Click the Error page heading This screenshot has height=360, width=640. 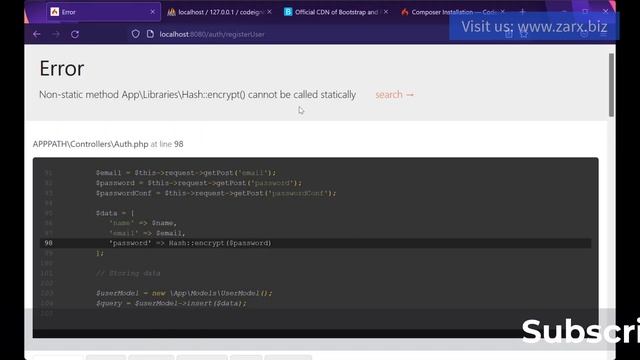tap(62, 68)
